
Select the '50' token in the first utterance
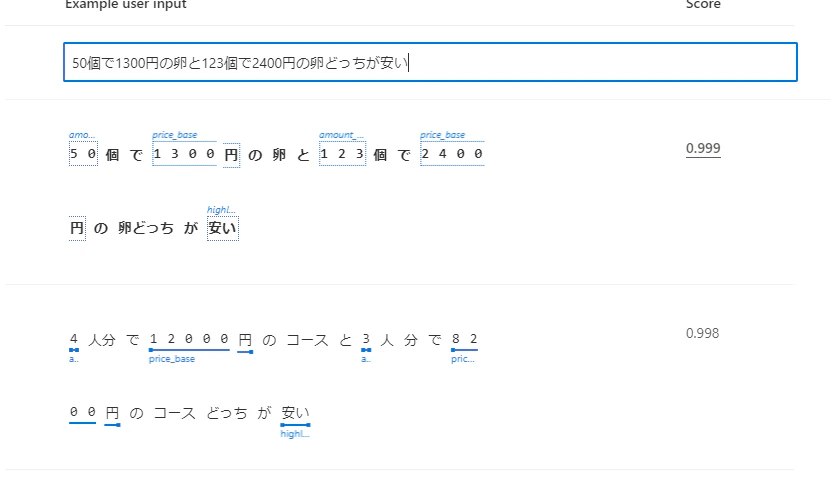point(83,154)
